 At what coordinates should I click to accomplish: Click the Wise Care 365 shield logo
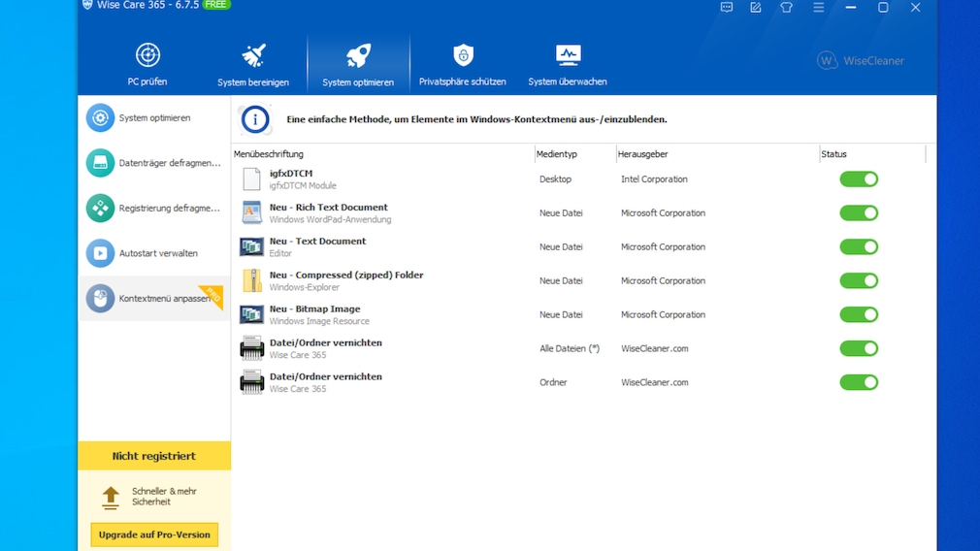[x=87, y=5]
